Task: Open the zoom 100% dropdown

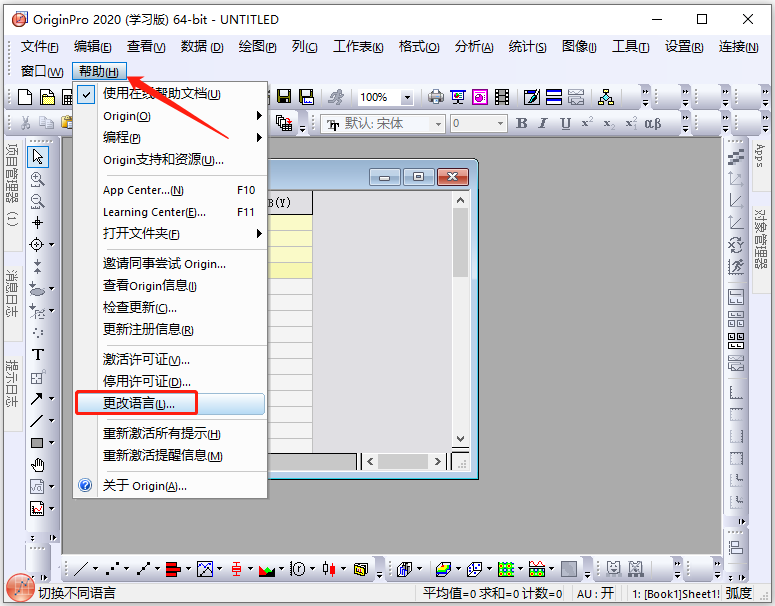Action: point(407,97)
